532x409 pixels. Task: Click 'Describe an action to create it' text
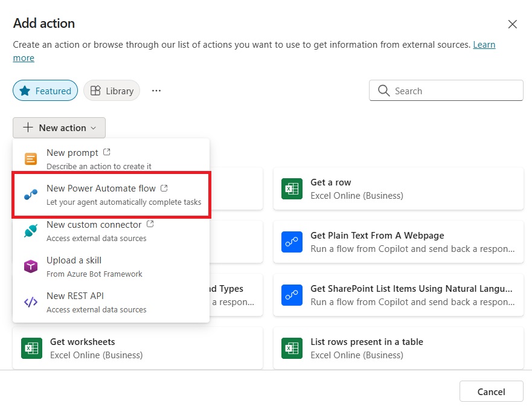(99, 166)
